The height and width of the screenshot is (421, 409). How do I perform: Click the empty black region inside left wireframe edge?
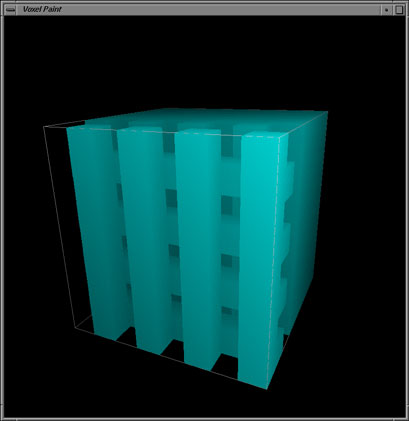coord(62,217)
